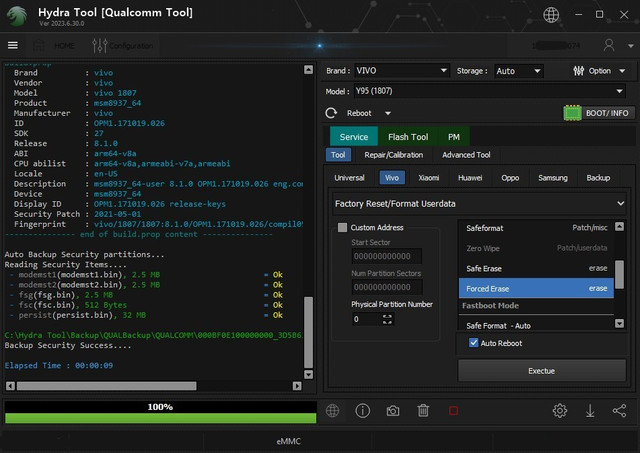Open settings gear icon in bottom toolbar
The height and width of the screenshot is (453, 640).
pos(560,411)
